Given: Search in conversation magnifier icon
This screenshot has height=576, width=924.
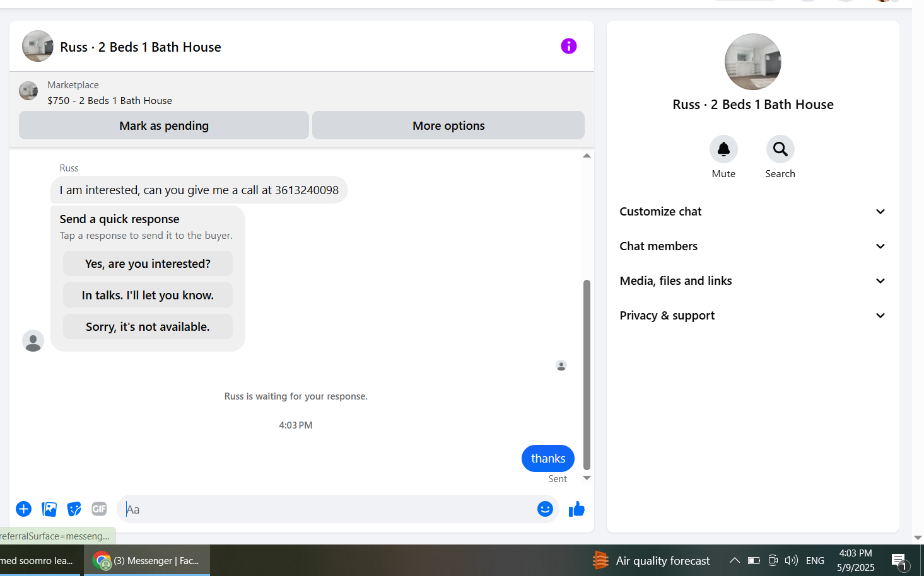Looking at the screenshot, I should click(780, 149).
